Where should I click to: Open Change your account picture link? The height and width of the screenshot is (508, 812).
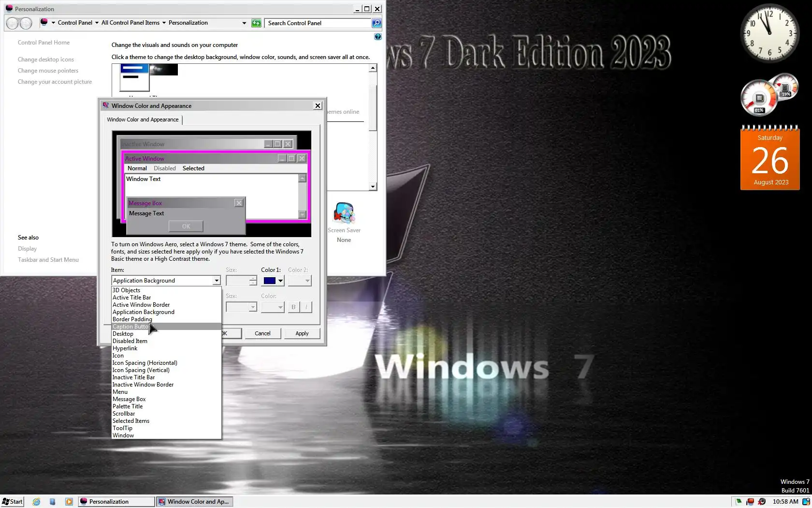pos(55,82)
